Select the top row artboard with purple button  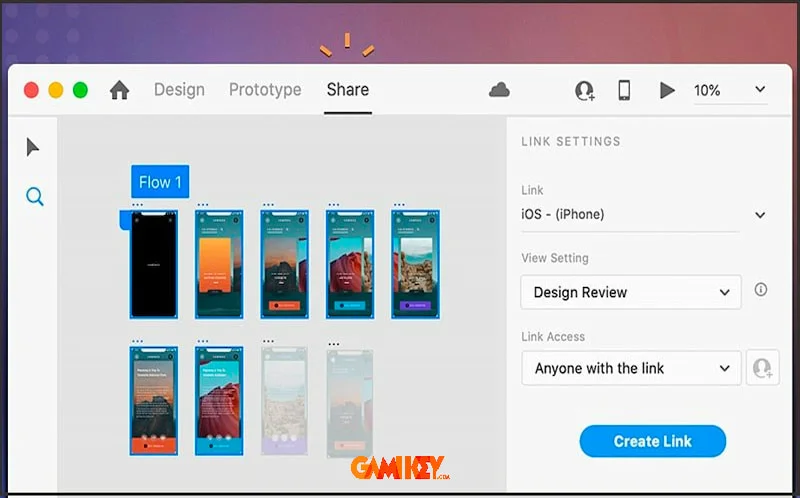click(x=415, y=264)
